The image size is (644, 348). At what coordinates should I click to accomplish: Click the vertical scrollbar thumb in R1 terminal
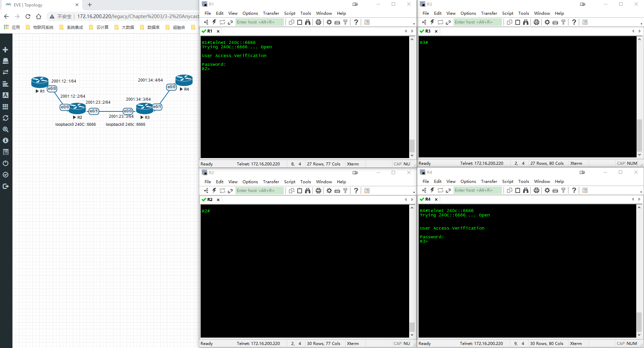(412, 146)
